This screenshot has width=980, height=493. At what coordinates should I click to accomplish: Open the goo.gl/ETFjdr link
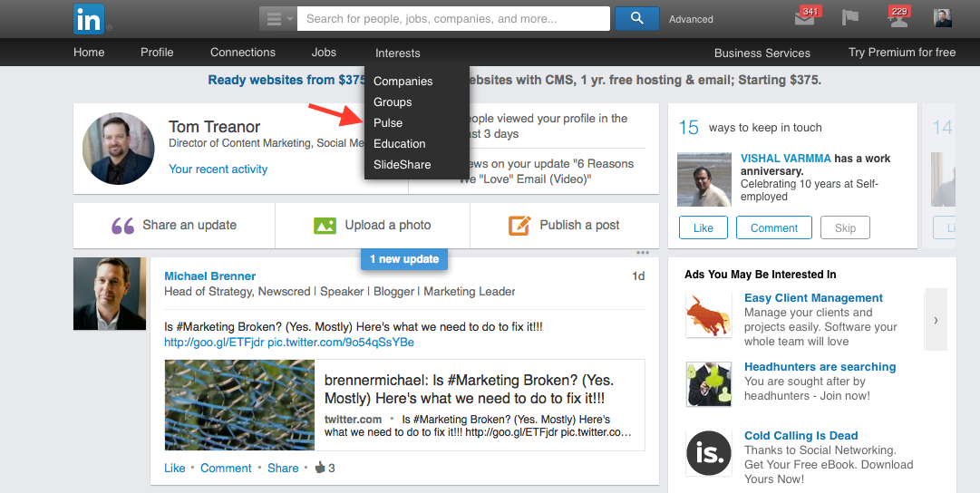click(x=214, y=343)
